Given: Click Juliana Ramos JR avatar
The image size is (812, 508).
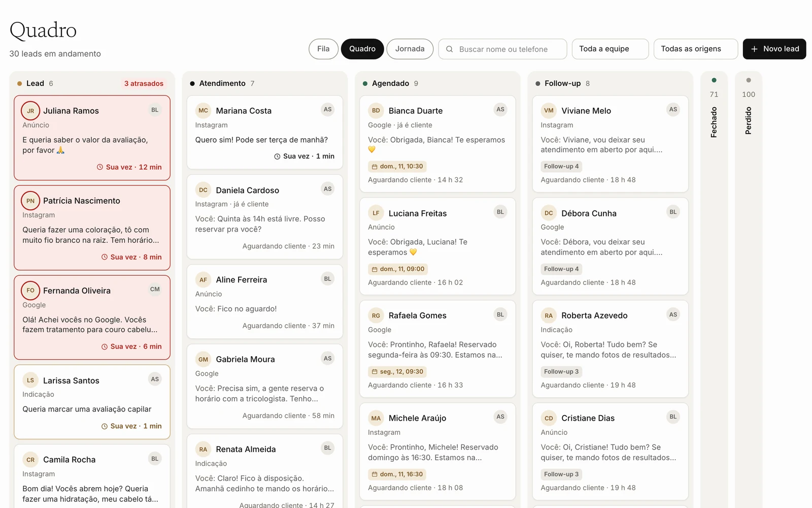Looking at the screenshot, I should pos(30,111).
